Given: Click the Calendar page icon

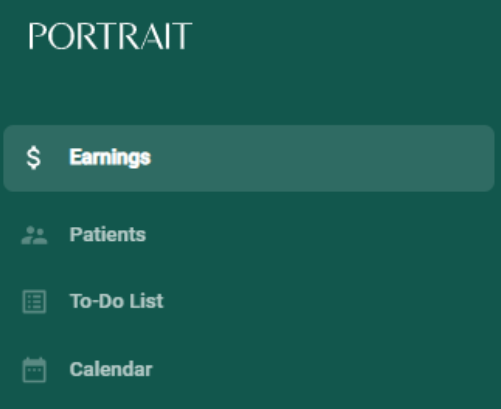Looking at the screenshot, I should [x=34, y=370].
